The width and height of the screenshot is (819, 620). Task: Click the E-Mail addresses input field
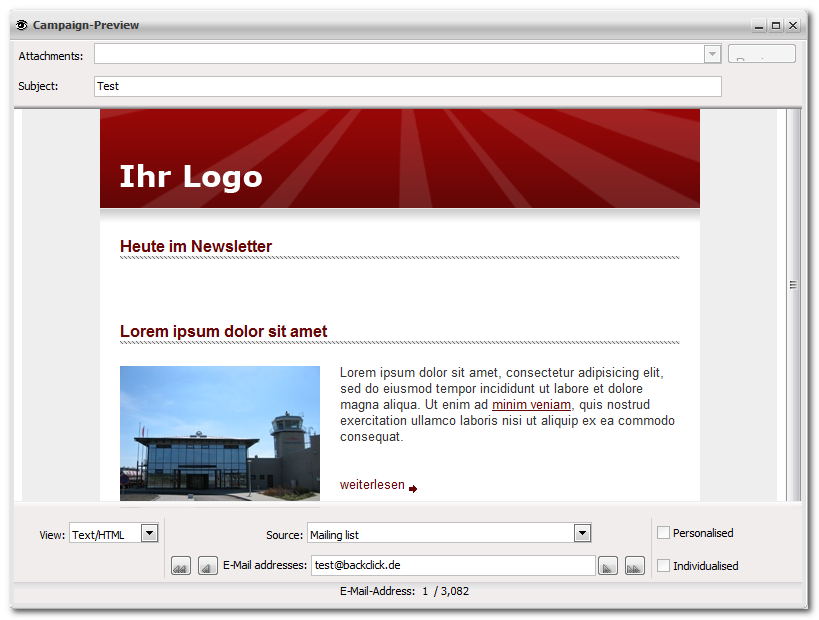453,565
